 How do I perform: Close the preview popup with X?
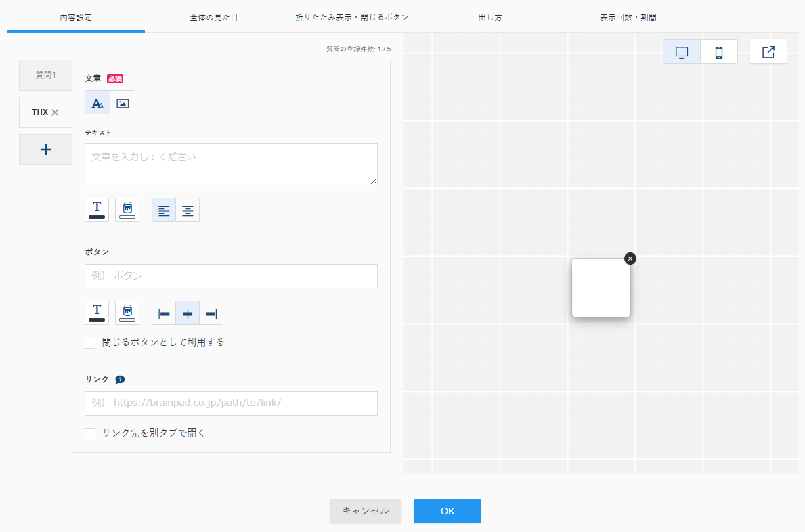[630, 259]
